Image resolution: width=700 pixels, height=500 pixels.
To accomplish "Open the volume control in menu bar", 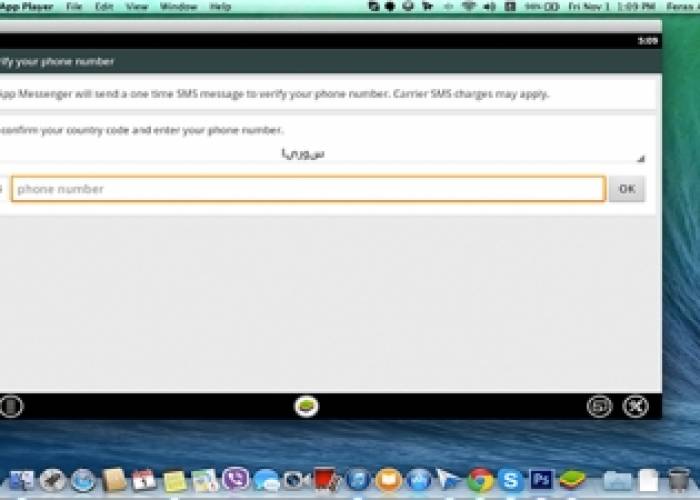I will point(489,6).
